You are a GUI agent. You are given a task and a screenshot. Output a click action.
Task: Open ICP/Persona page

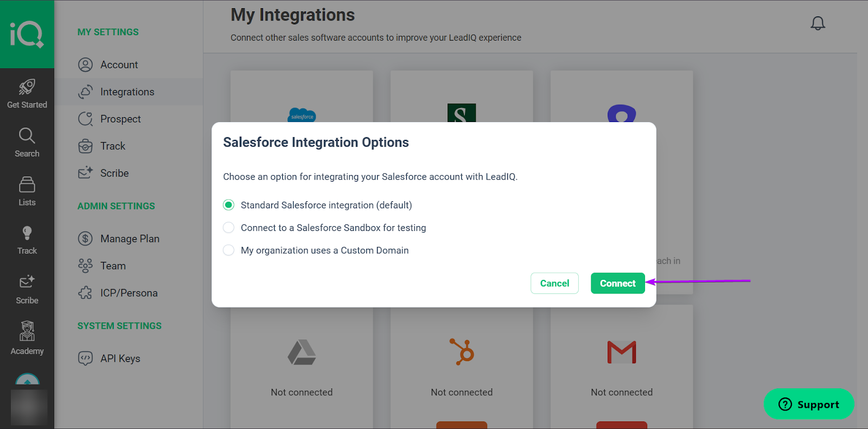click(129, 293)
